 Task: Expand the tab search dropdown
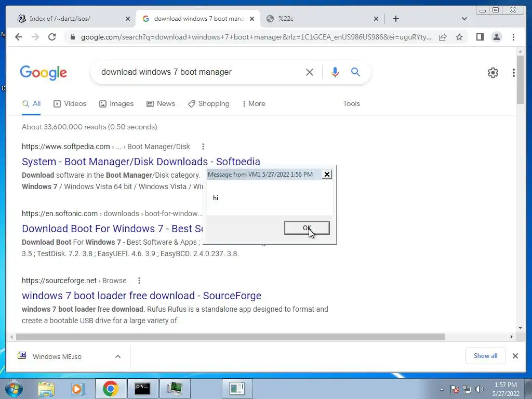tap(464, 19)
